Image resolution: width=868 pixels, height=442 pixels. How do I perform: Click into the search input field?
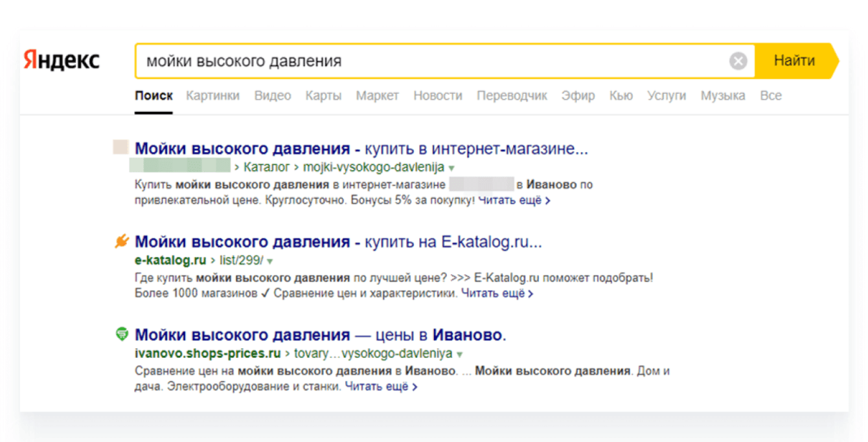point(428,61)
